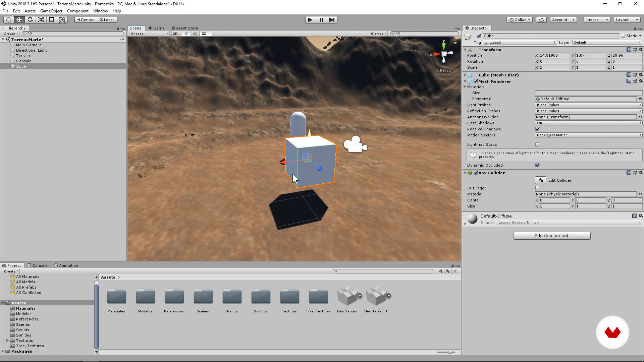Toggle Local handle rotation button
Viewport: 644px width, 362px height.
point(107,20)
